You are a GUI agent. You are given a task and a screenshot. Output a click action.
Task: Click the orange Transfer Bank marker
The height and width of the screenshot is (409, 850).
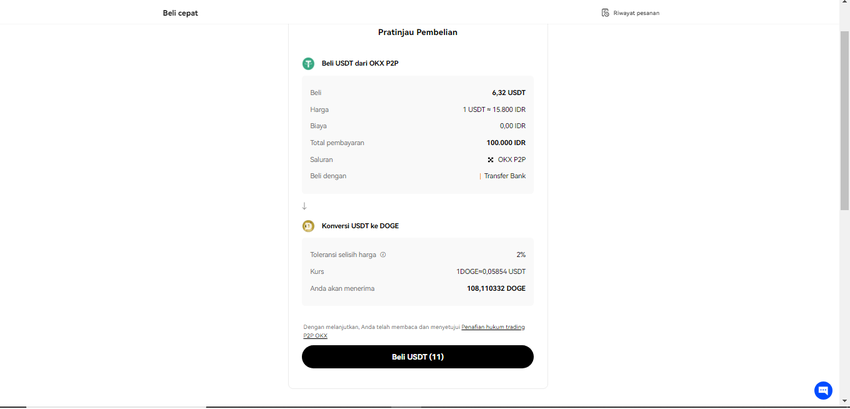(480, 176)
